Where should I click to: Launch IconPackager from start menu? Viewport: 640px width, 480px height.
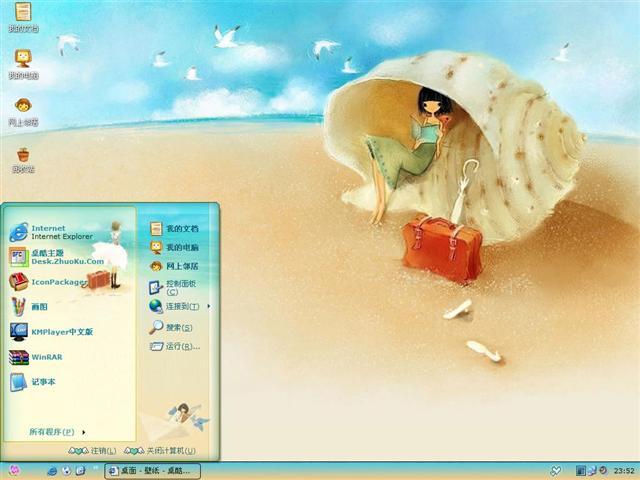click(x=48, y=282)
